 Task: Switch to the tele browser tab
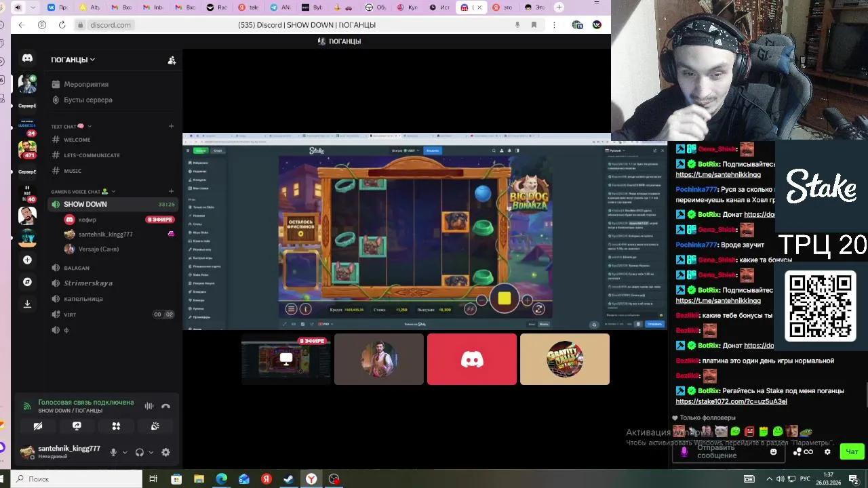pyautogui.click(x=248, y=7)
